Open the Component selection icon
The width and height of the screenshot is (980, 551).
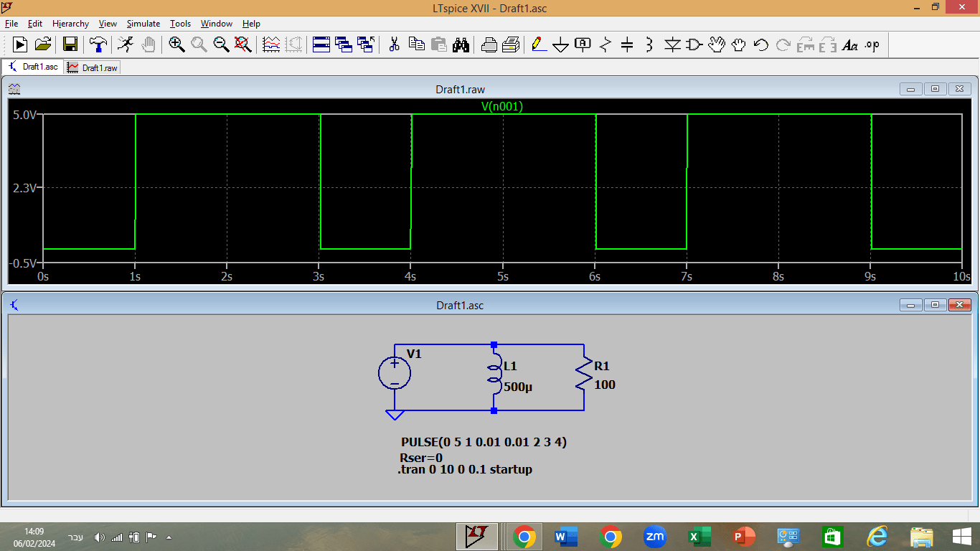point(693,44)
